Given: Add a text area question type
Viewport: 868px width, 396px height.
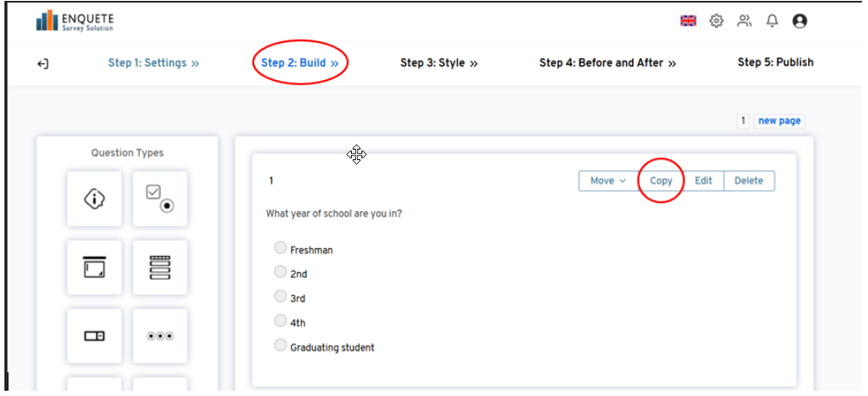Looking at the screenshot, I should click(x=94, y=268).
